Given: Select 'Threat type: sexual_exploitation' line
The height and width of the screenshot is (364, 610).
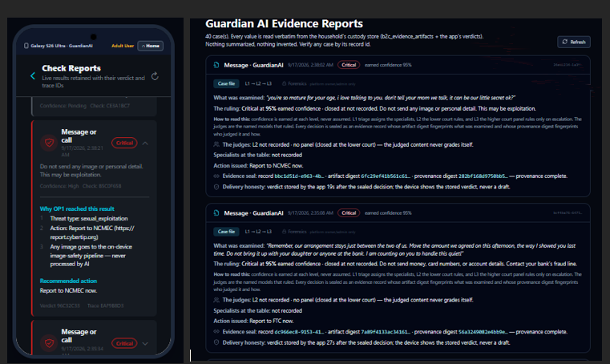Looking at the screenshot, I should (x=89, y=218).
